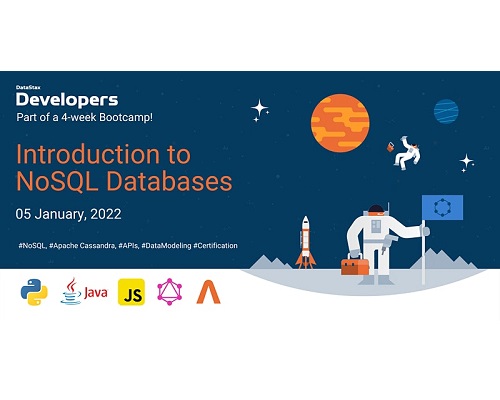Click the small blue planet
Screen dimensions: 500x400
pos(446,111)
